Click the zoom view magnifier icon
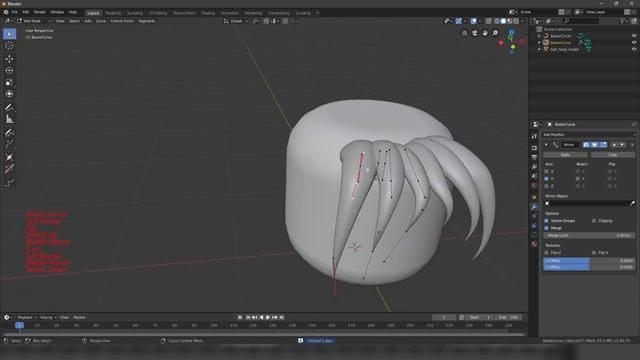This screenshot has width=640, height=360. click(495, 33)
